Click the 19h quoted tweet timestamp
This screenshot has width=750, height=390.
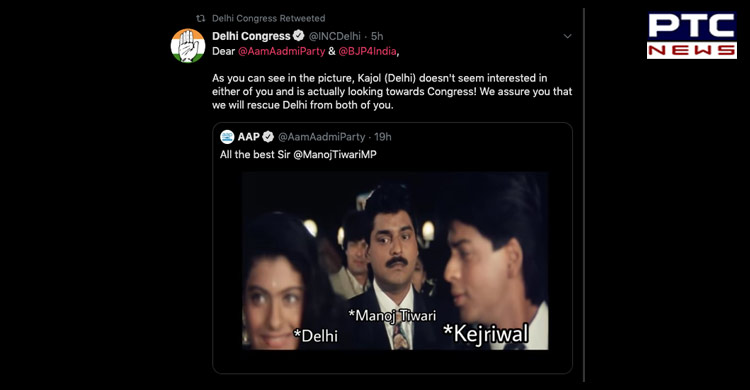[x=383, y=137]
